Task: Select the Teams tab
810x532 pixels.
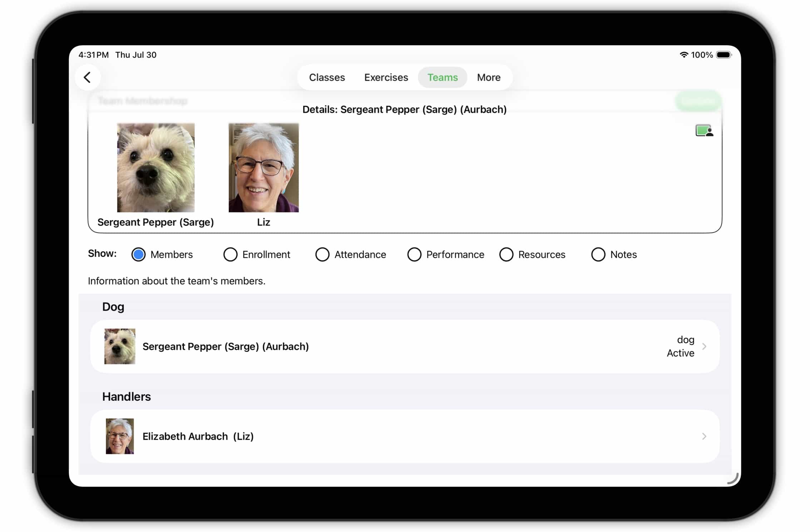Action: [443, 77]
